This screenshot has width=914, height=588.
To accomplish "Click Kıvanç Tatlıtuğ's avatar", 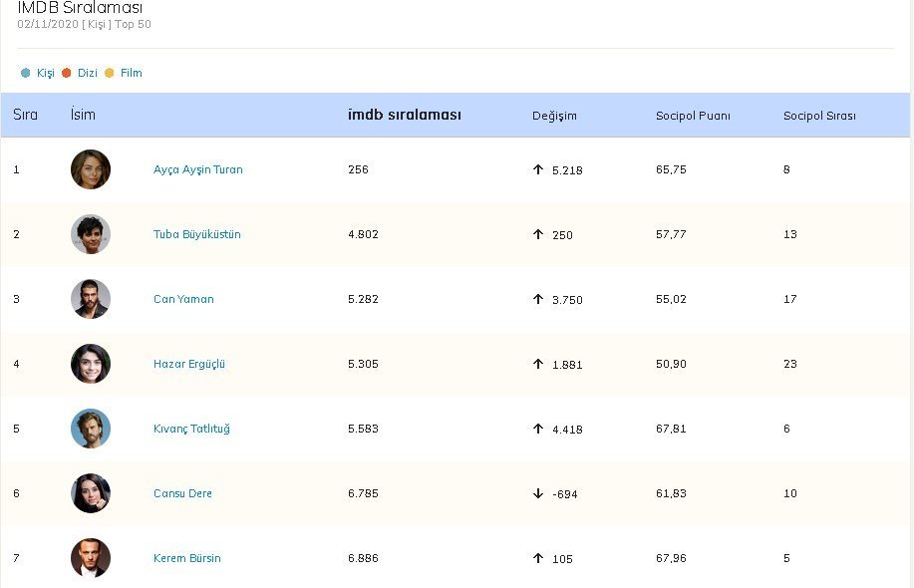I will pos(91,429).
